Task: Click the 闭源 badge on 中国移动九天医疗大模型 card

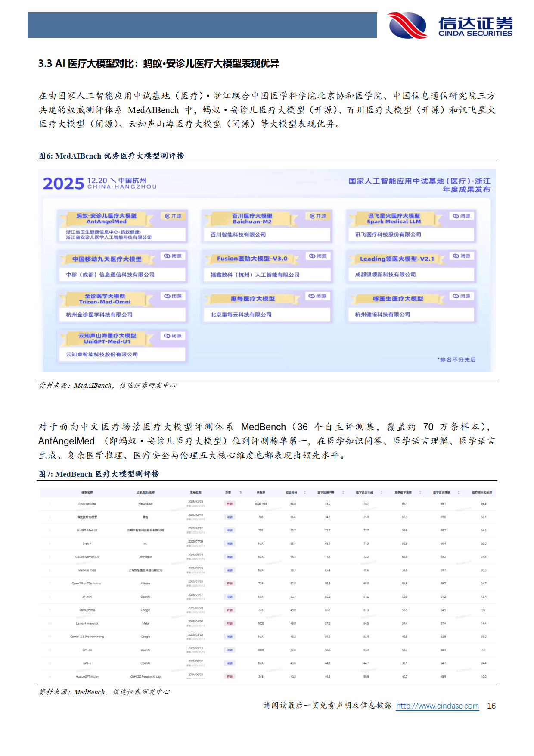Action: tap(173, 256)
